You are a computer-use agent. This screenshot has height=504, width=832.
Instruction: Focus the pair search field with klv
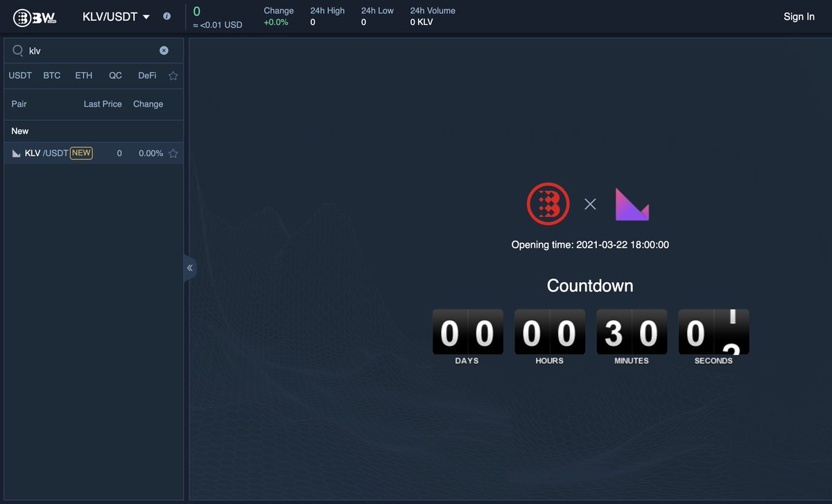(x=94, y=51)
